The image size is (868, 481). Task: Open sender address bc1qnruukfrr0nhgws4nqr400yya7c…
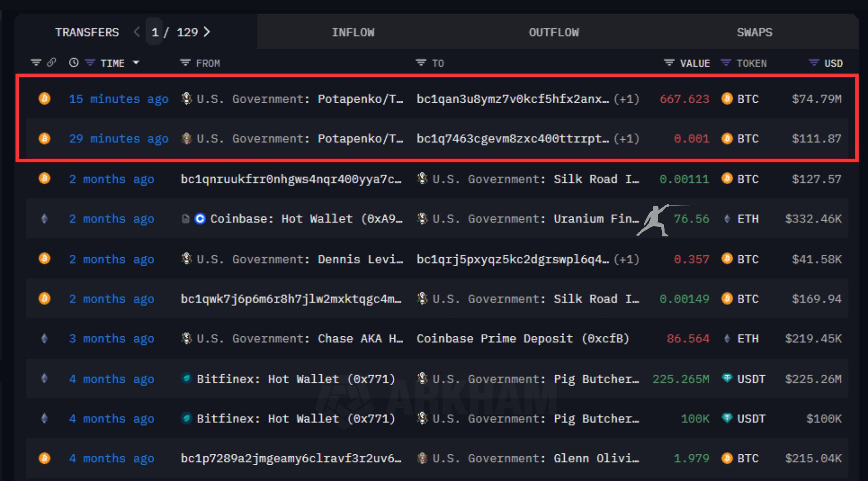coord(291,179)
